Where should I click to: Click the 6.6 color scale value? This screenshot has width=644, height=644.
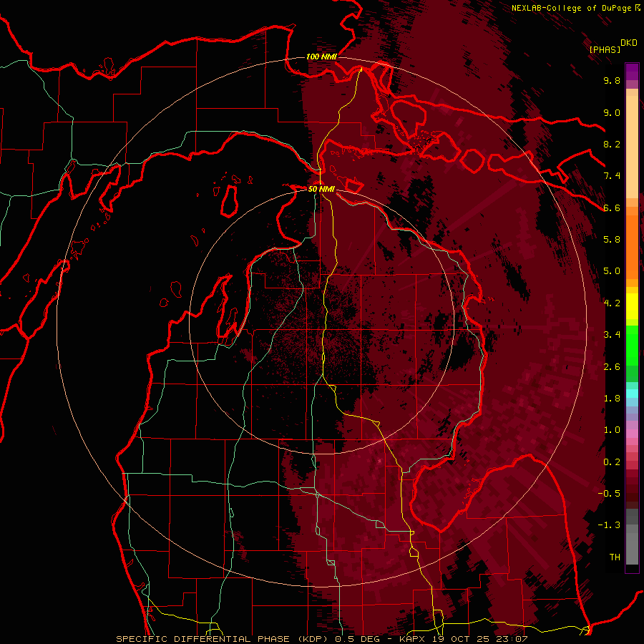612,208
